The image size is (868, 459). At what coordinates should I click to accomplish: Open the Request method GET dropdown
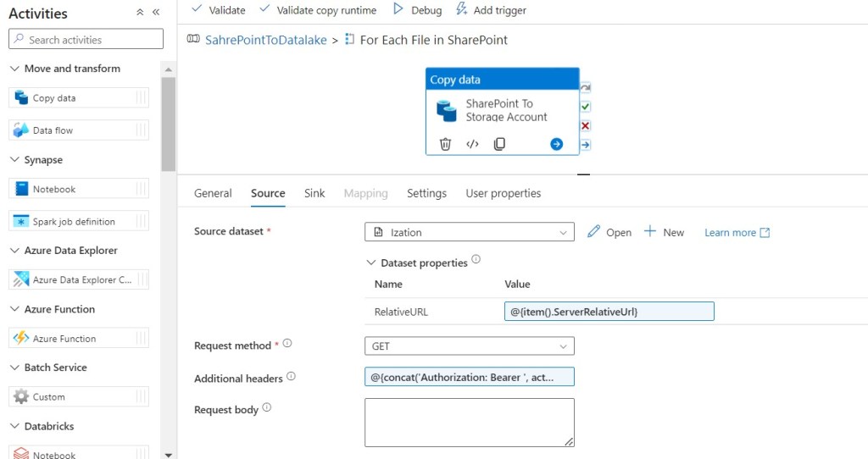tap(469, 346)
